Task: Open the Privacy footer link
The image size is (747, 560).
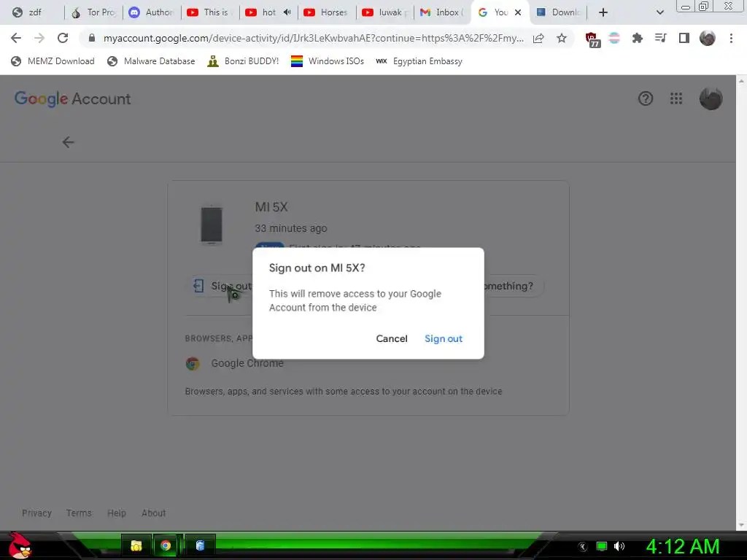Action: tap(36, 513)
